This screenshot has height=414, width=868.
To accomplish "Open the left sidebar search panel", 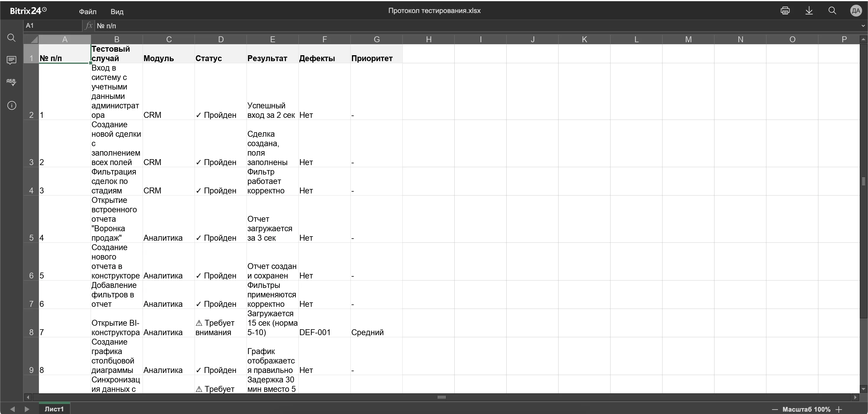I will [12, 38].
